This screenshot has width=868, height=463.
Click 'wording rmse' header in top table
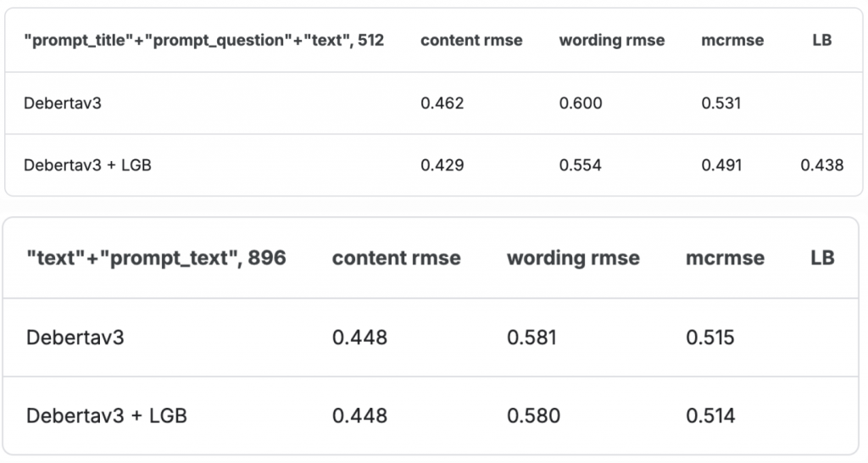tap(612, 40)
